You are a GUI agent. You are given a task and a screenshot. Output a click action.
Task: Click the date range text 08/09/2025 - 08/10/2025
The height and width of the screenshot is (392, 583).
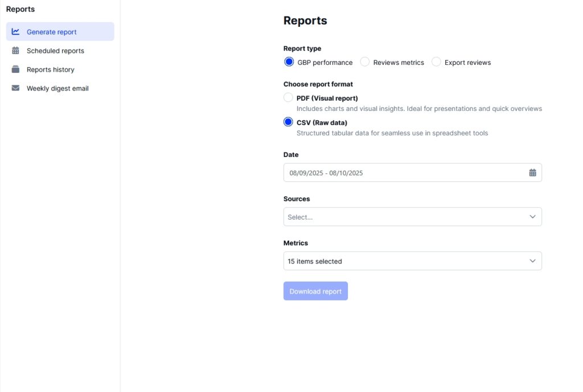pyautogui.click(x=326, y=173)
